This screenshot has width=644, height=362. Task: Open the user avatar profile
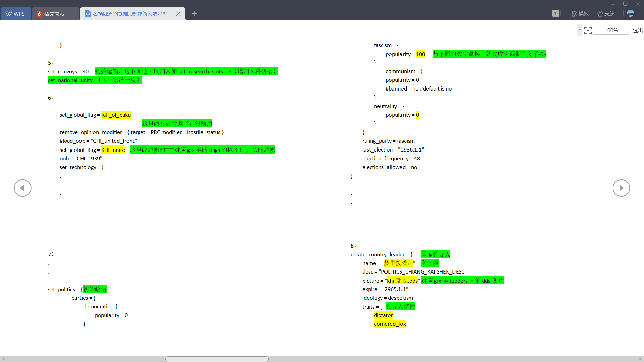tap(630, 13)
